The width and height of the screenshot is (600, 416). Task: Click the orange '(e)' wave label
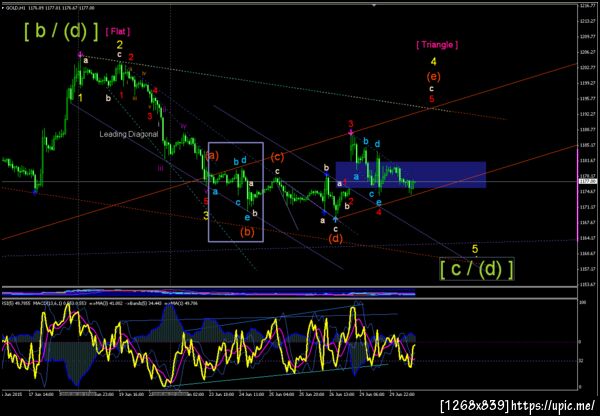coord(433,77)
